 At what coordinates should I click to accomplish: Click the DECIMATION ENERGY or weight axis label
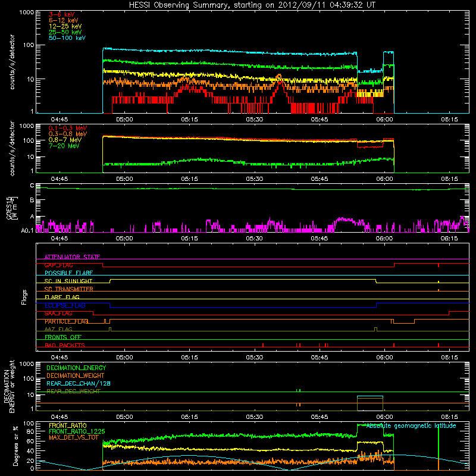pyautogui.click(x=9, y=386)
